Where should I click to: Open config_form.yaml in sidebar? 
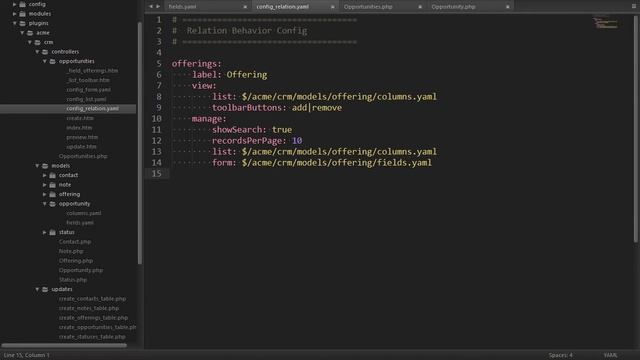pyautogui.click(x=89, y=90)
